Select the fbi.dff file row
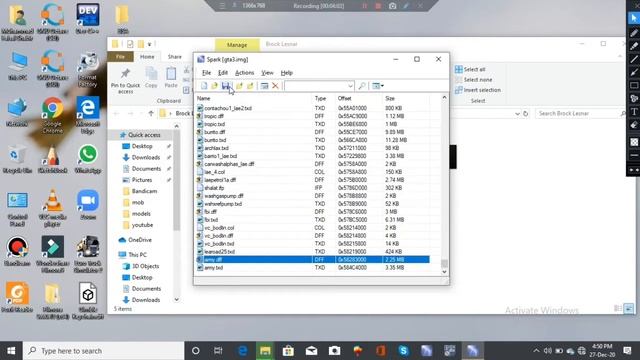Screen dimensions: 640x360 (313, 211)
